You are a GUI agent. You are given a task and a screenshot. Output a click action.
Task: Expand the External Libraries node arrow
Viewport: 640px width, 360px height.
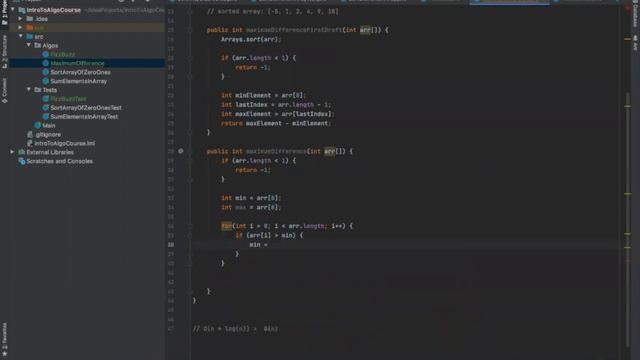coord(12,152)
